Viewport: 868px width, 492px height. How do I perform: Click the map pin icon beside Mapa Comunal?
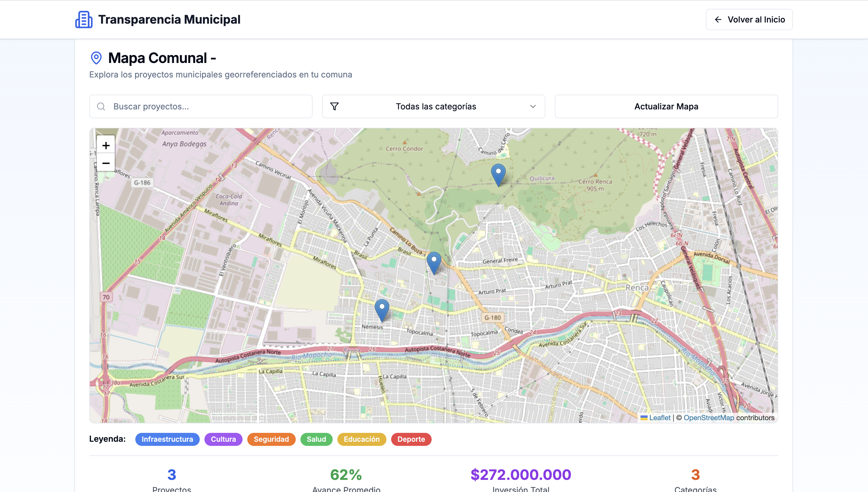96,58
